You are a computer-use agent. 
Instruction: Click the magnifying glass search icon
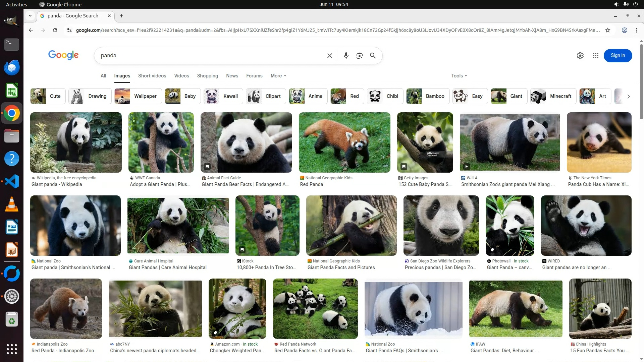[373, 56]
